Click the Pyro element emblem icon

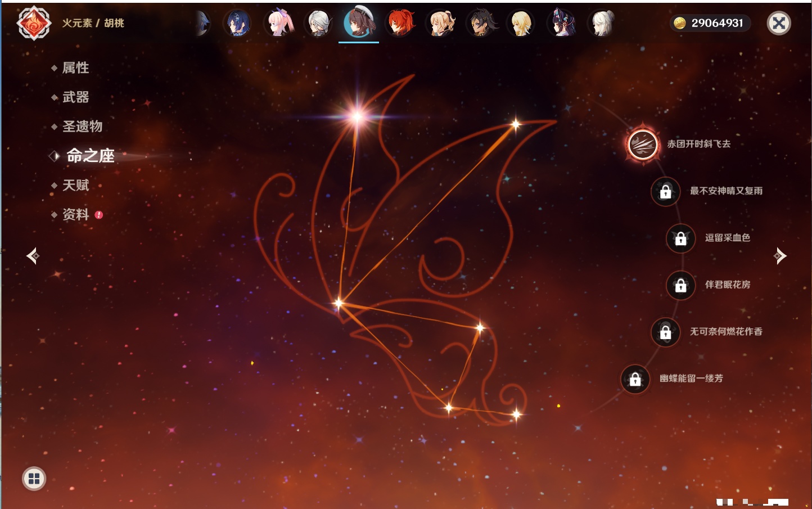(x=34, y=23)
